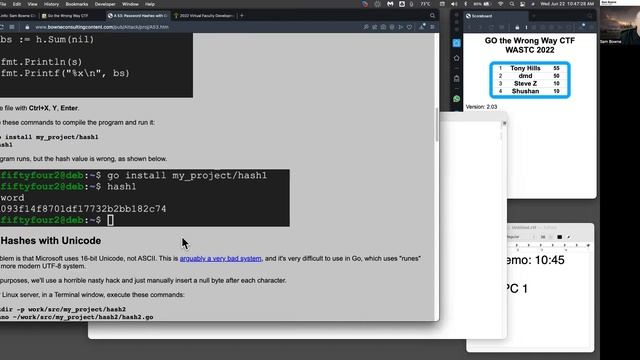
Task: Click the Bluetooth icon in menu bar
Action: [465, 4]
